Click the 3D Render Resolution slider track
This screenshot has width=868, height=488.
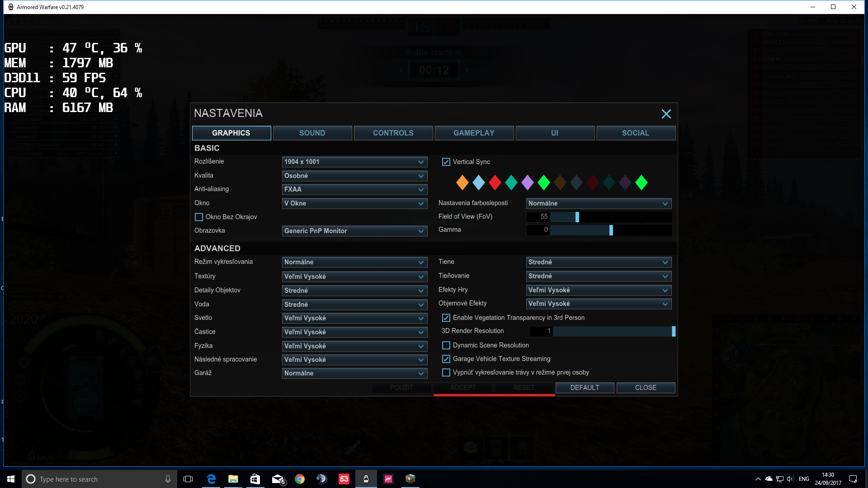pyautogui.click(x=614, y=331)
